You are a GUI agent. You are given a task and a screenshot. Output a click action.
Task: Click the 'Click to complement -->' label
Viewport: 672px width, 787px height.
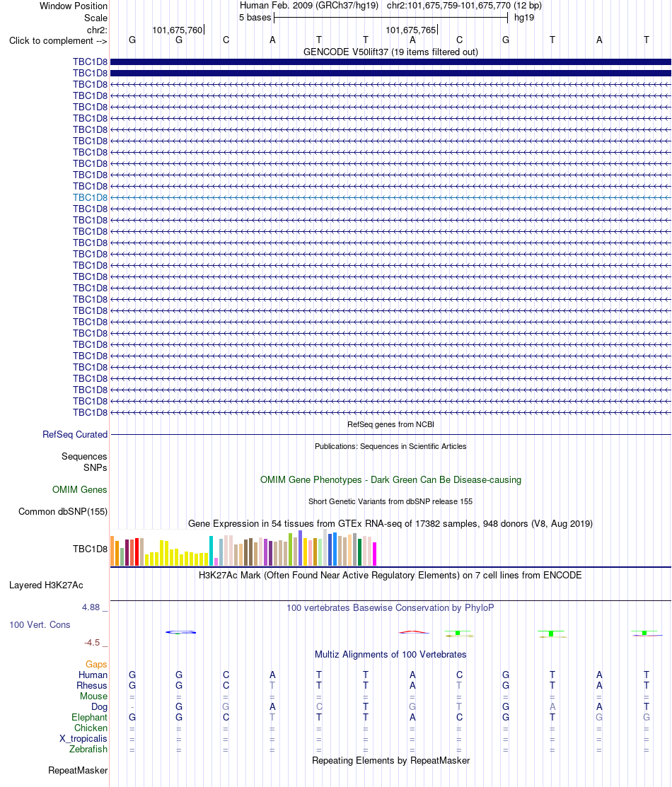pyautogui.click(x=58, y=40)
